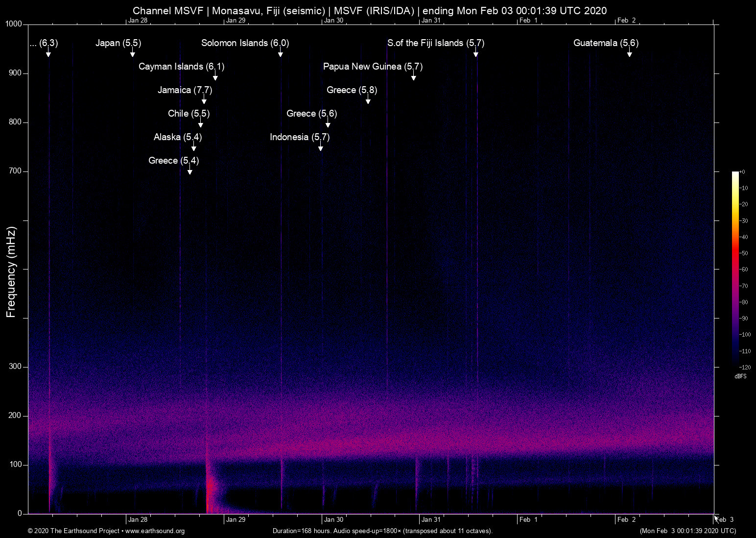Select the Jan 30 date label on bottom axis
756x538 pixels.
334,519
